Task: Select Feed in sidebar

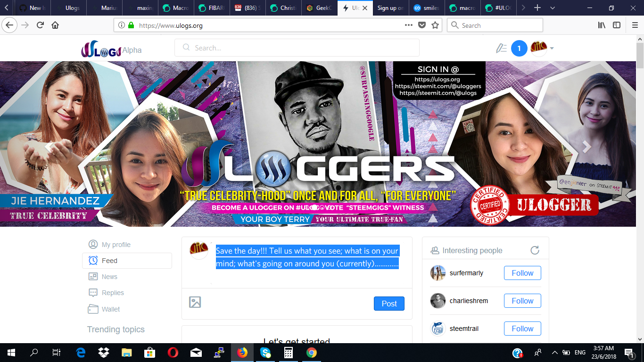Action: tap(127, 261)
